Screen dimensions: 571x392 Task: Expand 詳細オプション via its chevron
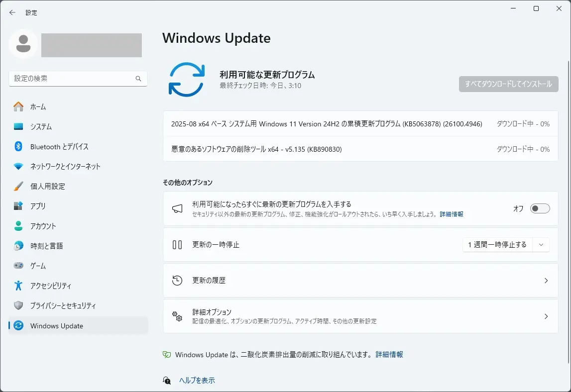546,316
